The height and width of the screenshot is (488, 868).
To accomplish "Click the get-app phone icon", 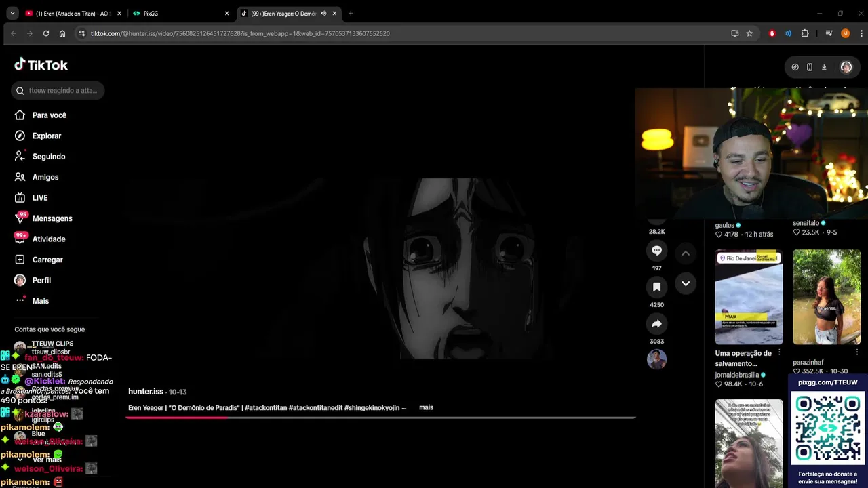I will [x=810, y=67].
